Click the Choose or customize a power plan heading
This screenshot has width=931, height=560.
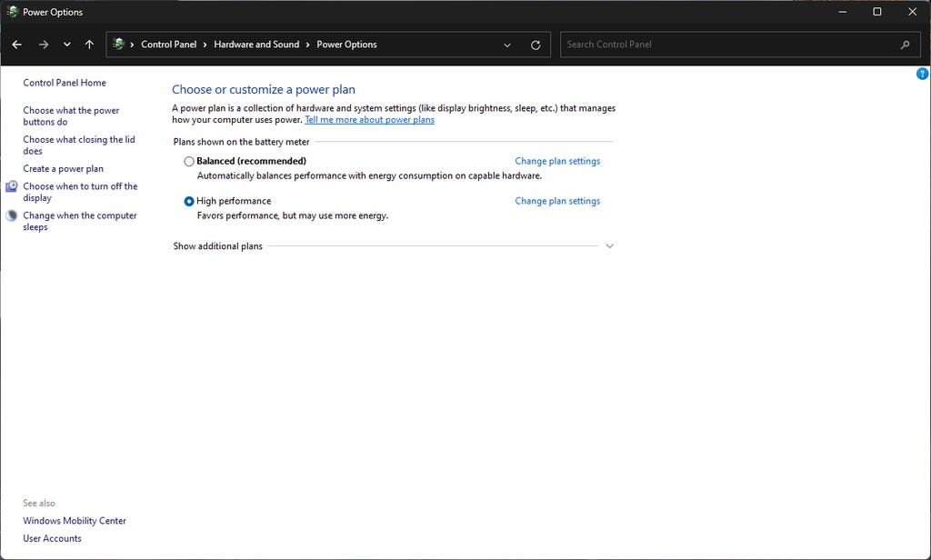(264, 90)
